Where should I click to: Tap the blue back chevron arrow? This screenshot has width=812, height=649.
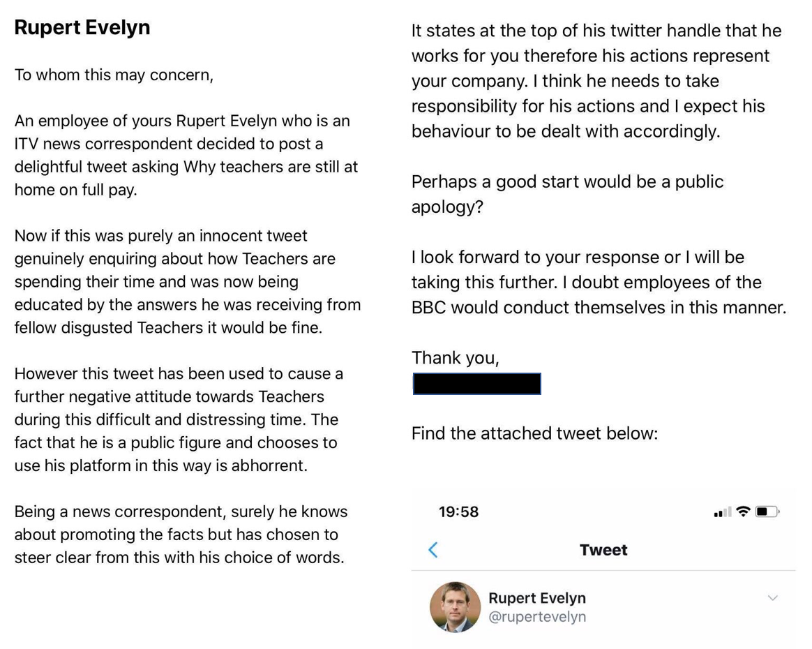tap(433, 550)
